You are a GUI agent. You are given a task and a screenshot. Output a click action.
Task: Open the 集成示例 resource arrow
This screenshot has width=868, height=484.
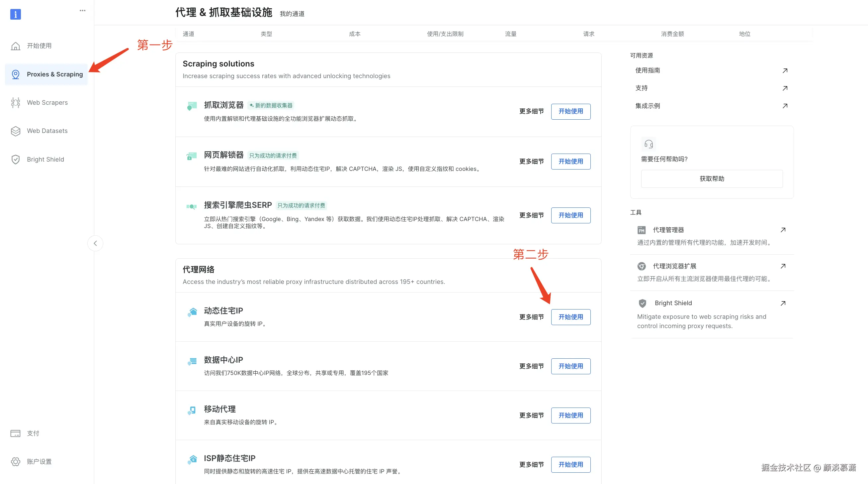point(785,106)
